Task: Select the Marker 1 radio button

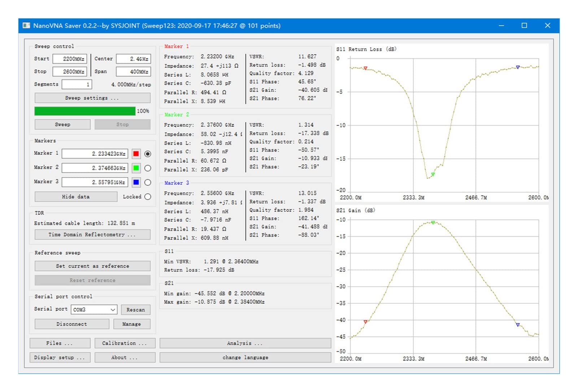Action: [148, 154]
